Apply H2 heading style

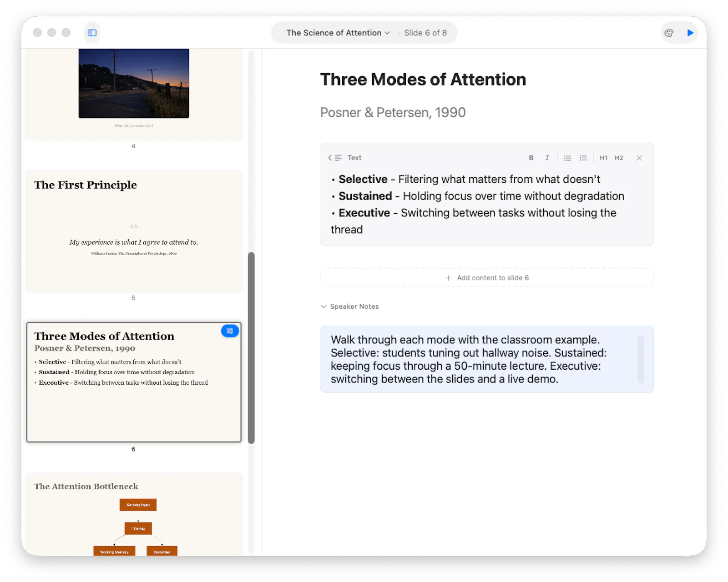coord(619,158)
